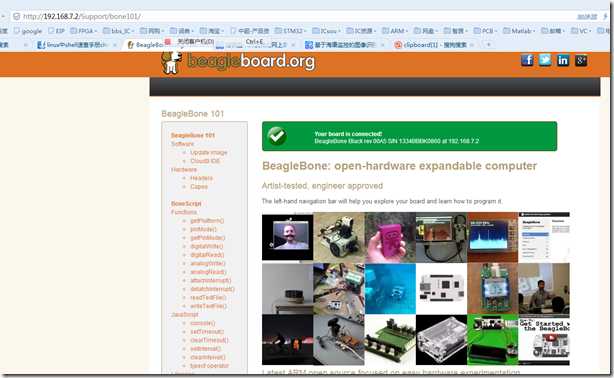Open readTextFile() function link
614x378 pixels.
coord(208,298)
